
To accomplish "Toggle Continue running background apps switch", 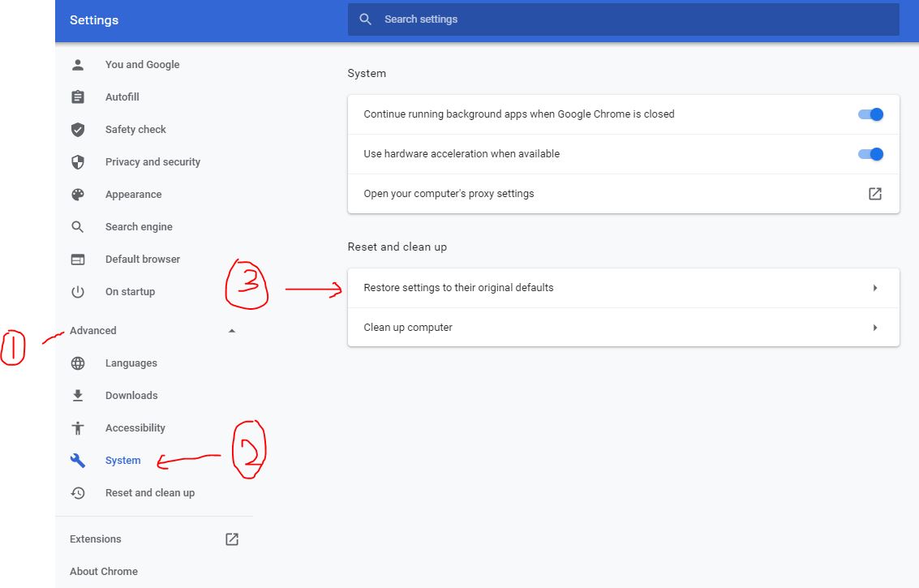I will [870, 114].
